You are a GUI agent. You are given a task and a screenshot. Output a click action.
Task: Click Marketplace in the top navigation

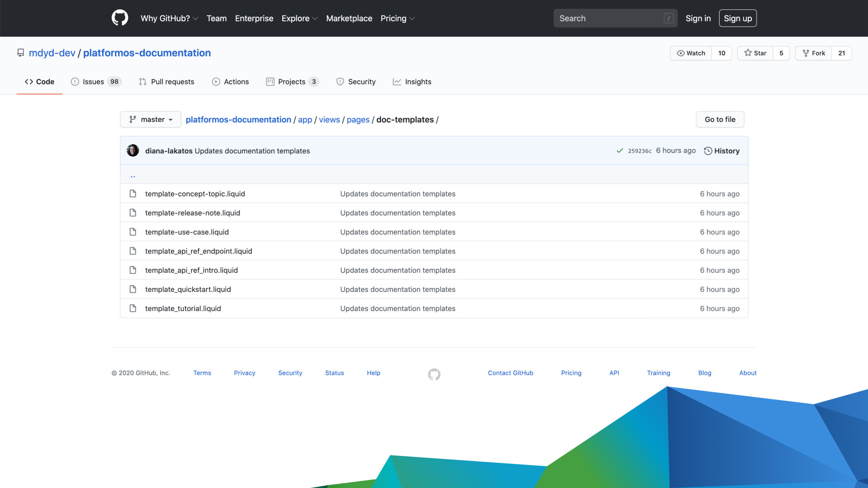coord(349,18)
